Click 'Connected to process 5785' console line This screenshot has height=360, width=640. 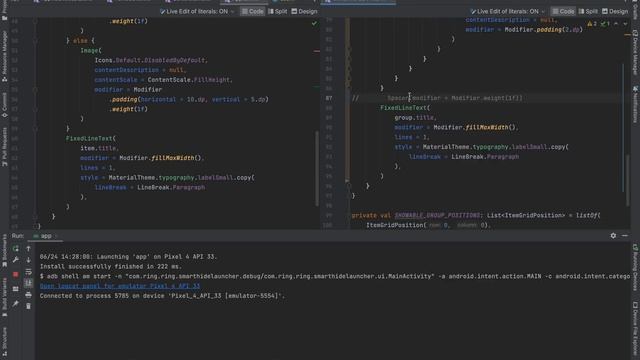click(x=162, y=296)
